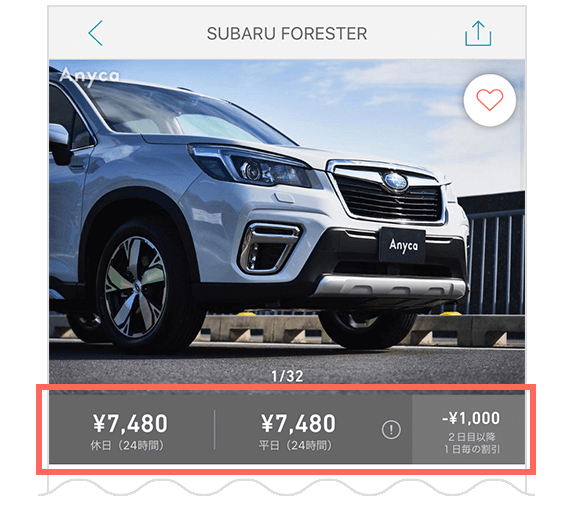
Task: Tap the 2日目以降 1日毎の割引 text
Action: tap(472, 443)
